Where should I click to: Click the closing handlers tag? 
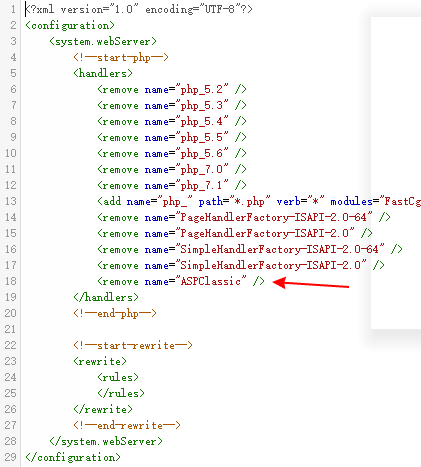click(106, 297)
